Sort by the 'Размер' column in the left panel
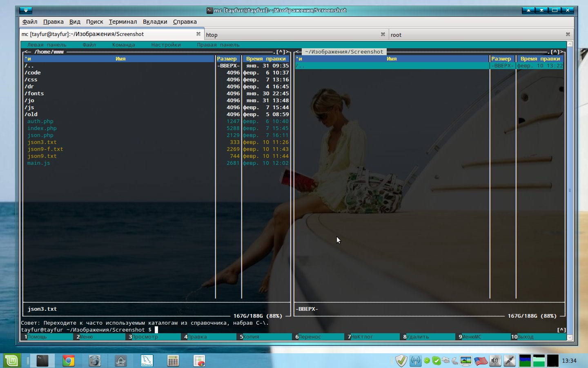 (x=227, y=59)
